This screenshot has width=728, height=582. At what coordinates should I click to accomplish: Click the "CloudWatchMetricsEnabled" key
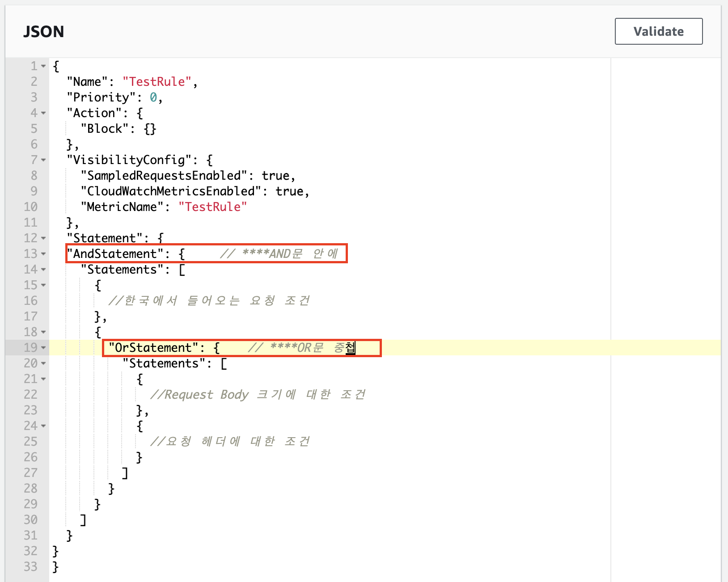(171, 191)
